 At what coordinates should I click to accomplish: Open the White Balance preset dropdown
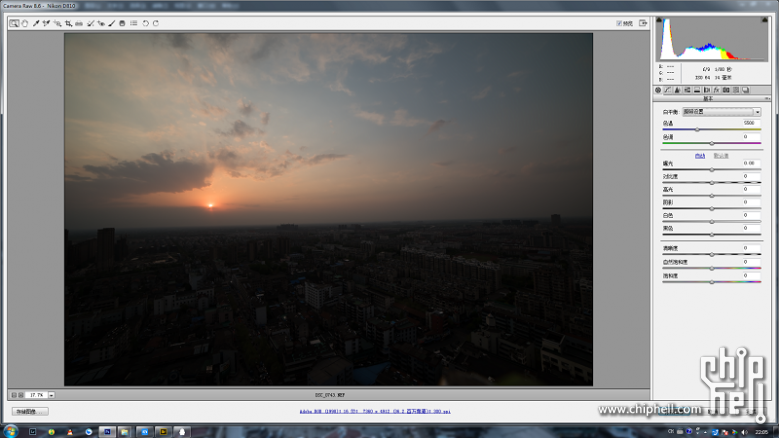pos(721,112)
